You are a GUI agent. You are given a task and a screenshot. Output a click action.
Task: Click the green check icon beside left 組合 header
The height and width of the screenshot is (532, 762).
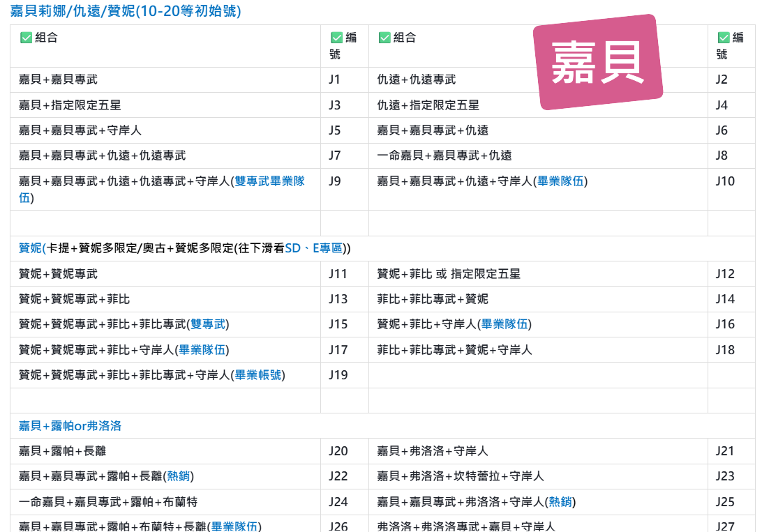click(x=26, y=38)
